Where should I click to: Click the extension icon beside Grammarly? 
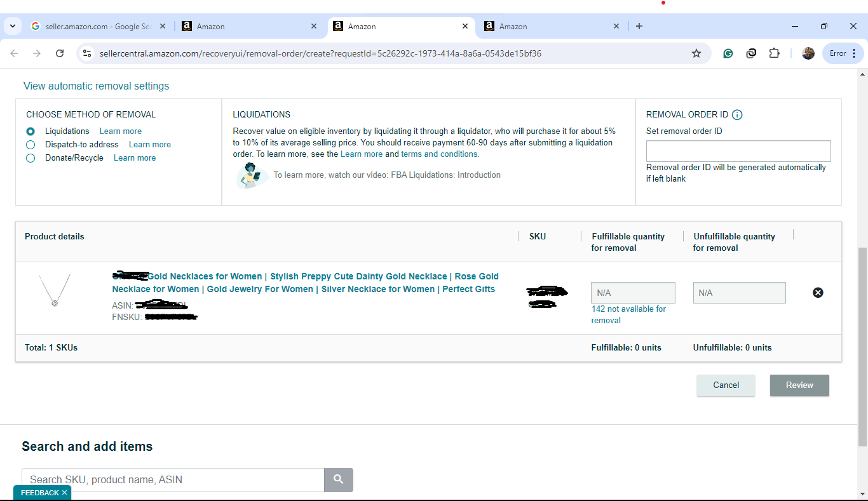[751, 53]
